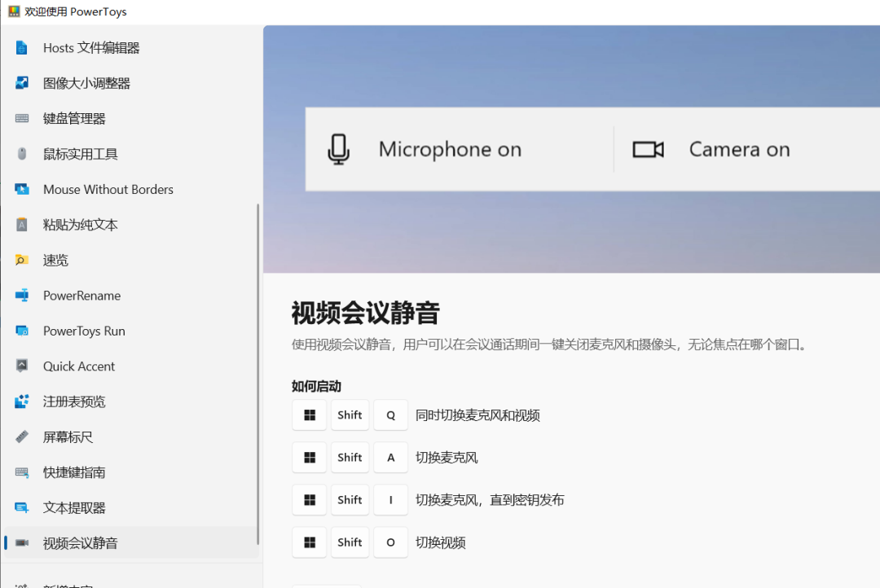Select Mouse Without Borders entry
The width and height of the screenshot is (880, 588).
130,189
